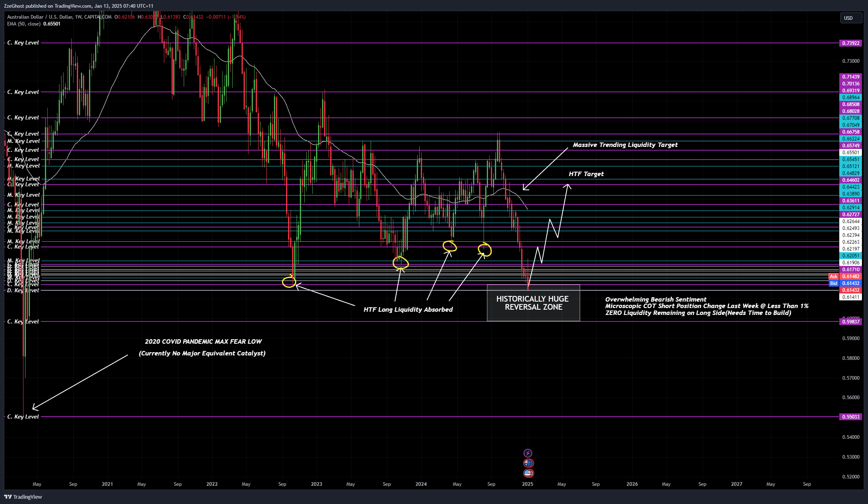The height and width of the screenshot is (504, 868).
Task: Select the 0.68964 cyan price label
Action: click(x=851, y=98)
